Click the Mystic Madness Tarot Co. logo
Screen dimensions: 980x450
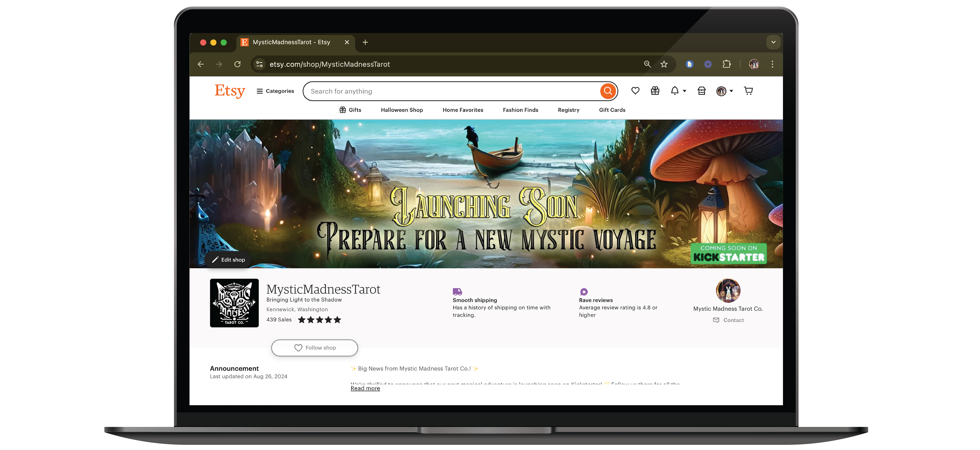tap(234, 303)
